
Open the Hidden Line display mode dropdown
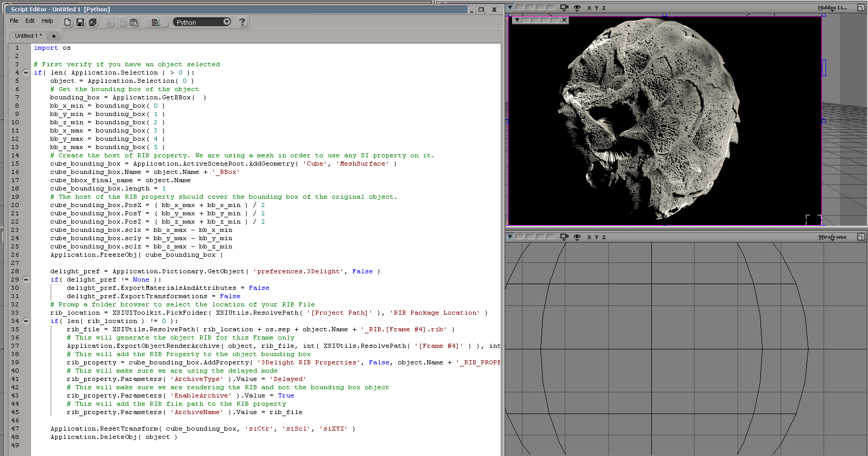coord(832,8)
